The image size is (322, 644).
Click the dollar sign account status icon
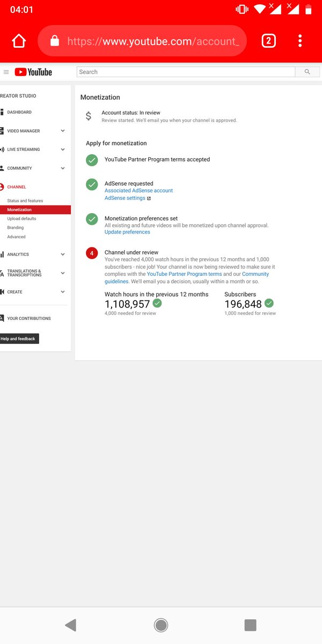tap(89, 116)
